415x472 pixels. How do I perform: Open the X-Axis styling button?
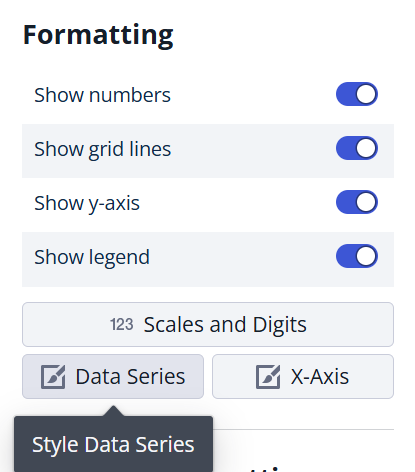tap(303, 376)
